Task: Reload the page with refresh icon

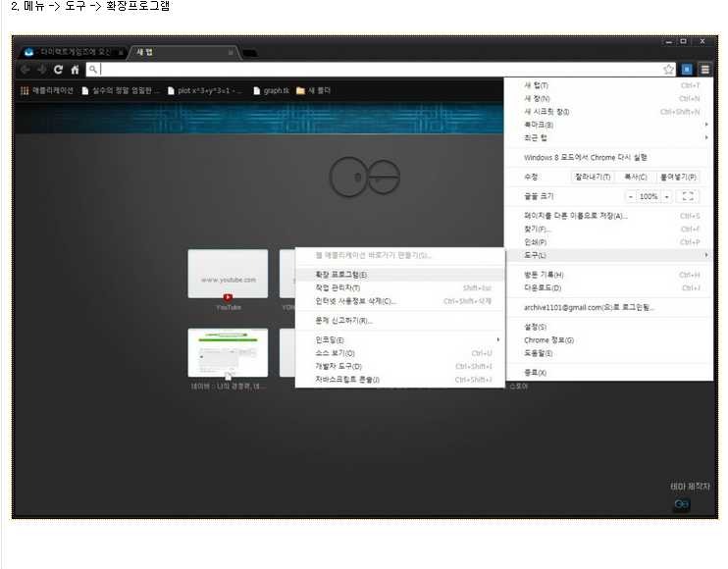Action: tap(58, 70)
